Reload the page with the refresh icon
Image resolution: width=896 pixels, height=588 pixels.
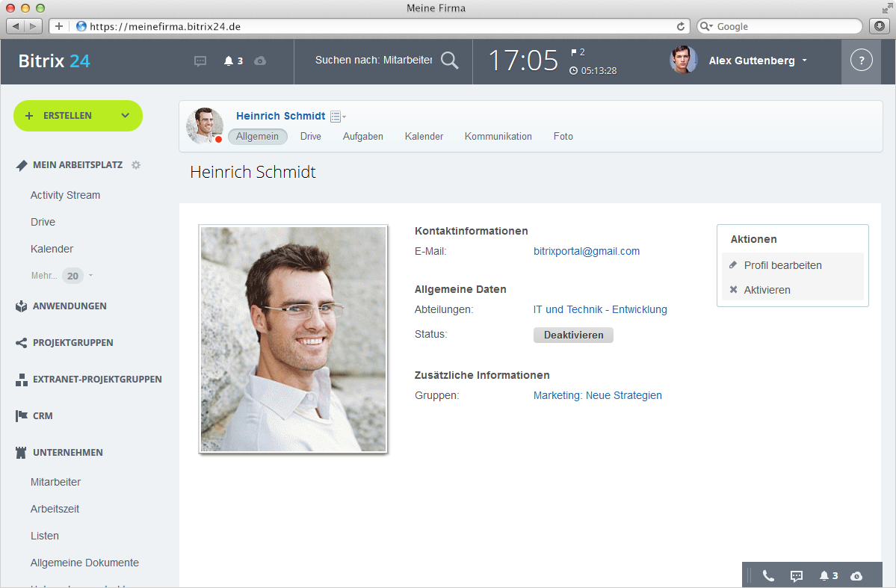coord(681,26)
